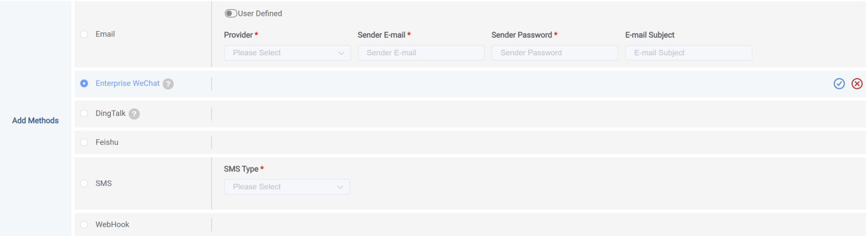Select the Feishu radio button
The height and width of the screenshot is (236, 868).
(84, 142)
